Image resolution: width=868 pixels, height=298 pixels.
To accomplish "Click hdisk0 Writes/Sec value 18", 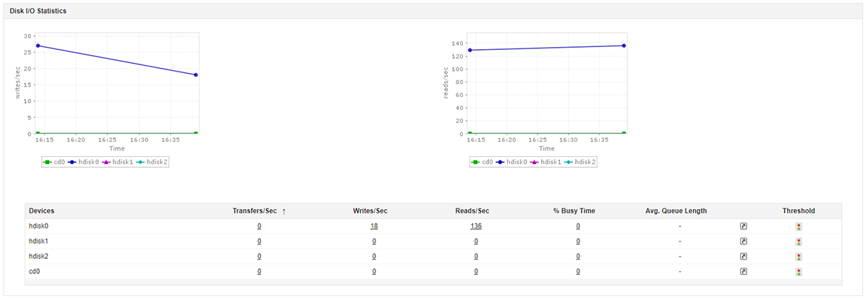I will pyautogui.click(x=374, y=226).
